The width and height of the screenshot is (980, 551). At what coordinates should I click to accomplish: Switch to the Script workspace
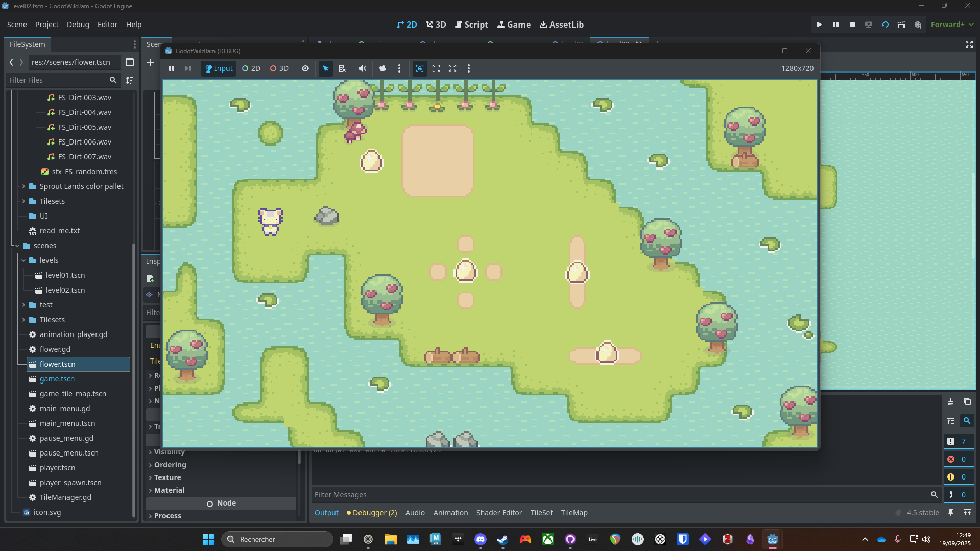[471, 25]
